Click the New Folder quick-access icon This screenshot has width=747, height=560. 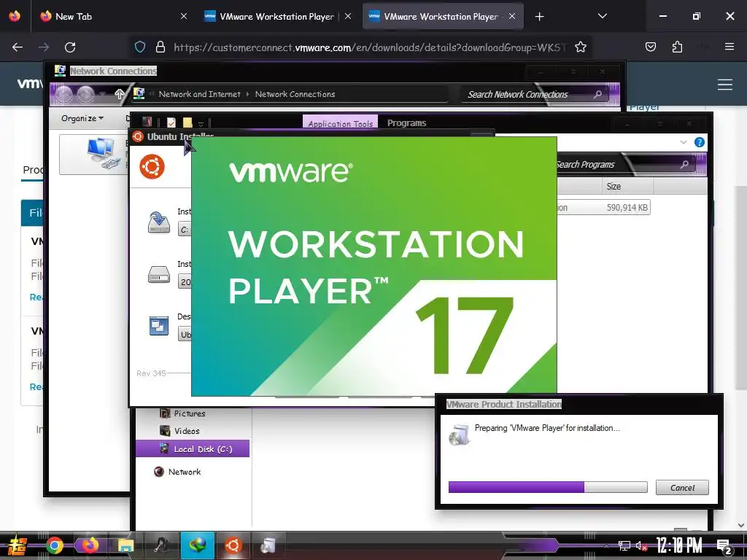(x=187, y=122)
